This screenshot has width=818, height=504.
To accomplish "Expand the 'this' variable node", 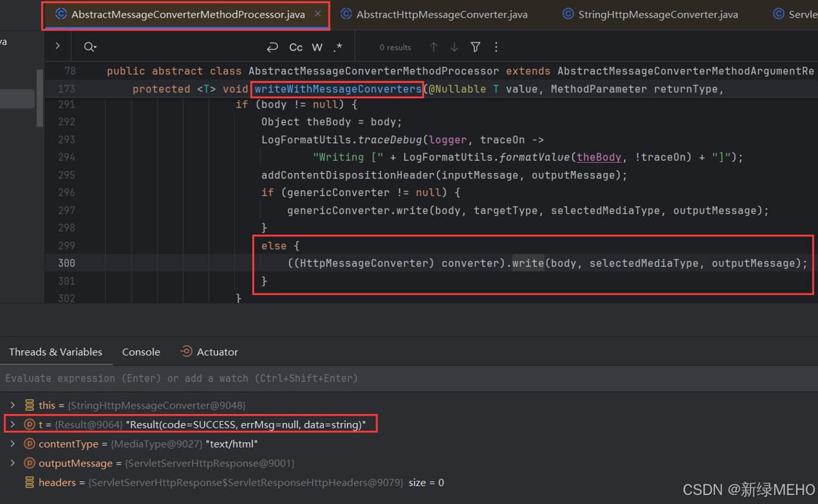I will (x=12, y=405).
